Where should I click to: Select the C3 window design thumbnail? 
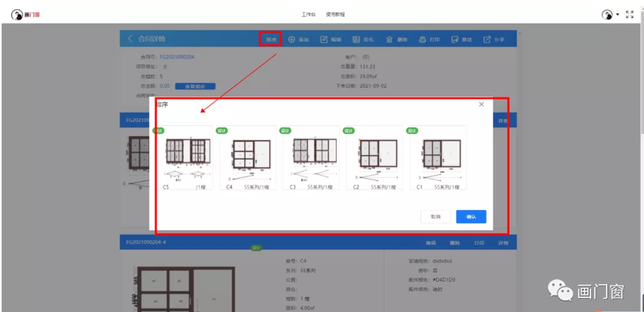coord(311,158)
